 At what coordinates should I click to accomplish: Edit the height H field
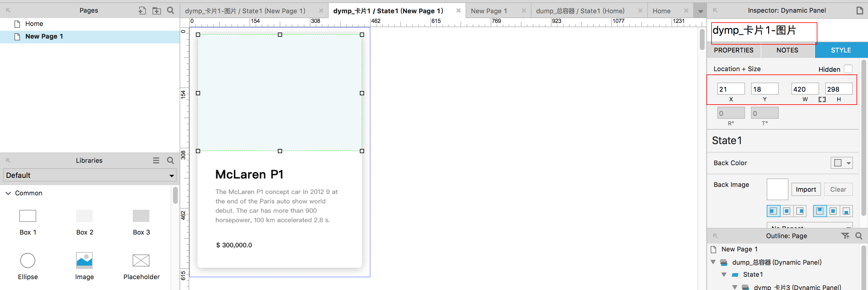click(x=839, y=89)
